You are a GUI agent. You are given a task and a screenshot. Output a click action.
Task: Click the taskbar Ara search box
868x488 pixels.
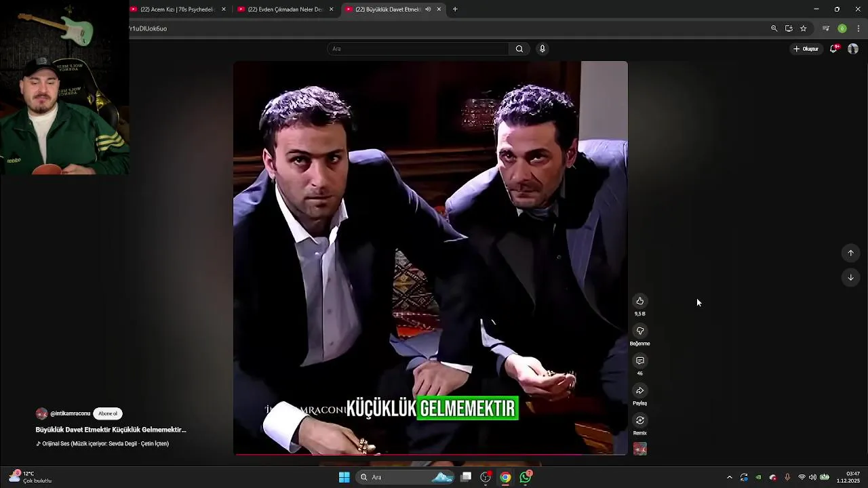406,477
